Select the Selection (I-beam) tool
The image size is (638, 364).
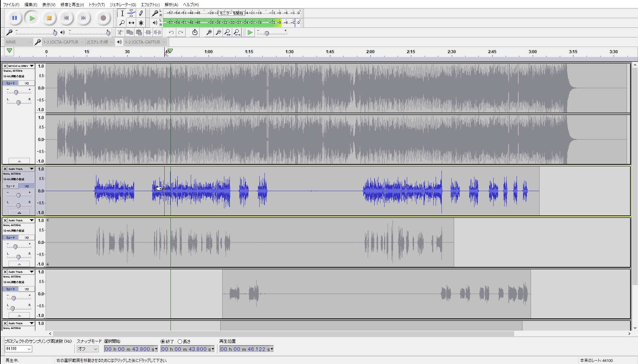122,13
